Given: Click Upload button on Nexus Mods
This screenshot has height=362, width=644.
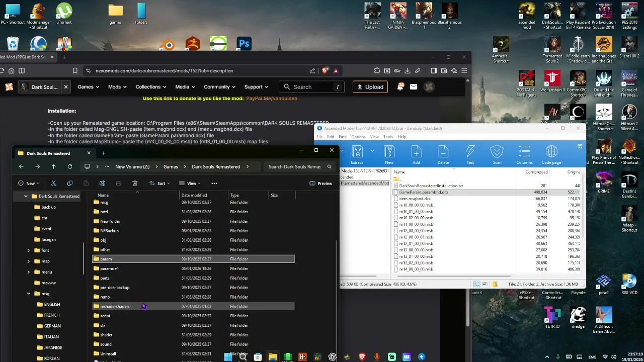Looking at the screenshot, I should [370, 87].
